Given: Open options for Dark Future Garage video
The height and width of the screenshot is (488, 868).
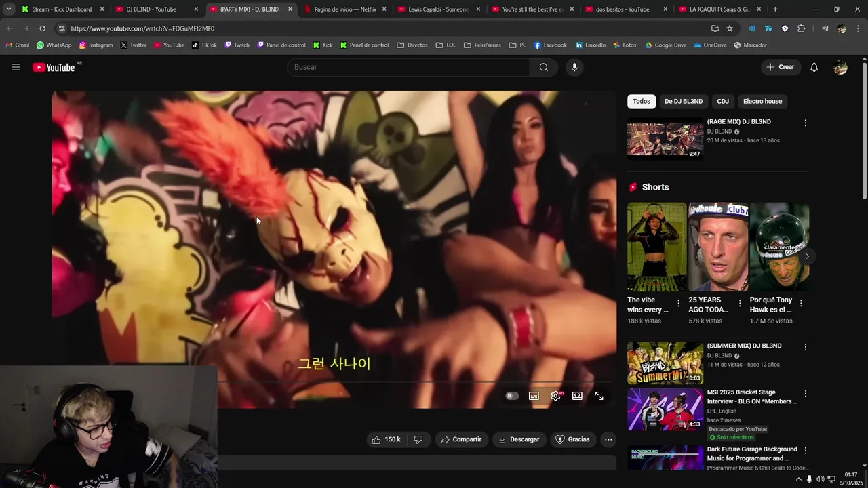Looking at the screenshot, I should point(806,450).
